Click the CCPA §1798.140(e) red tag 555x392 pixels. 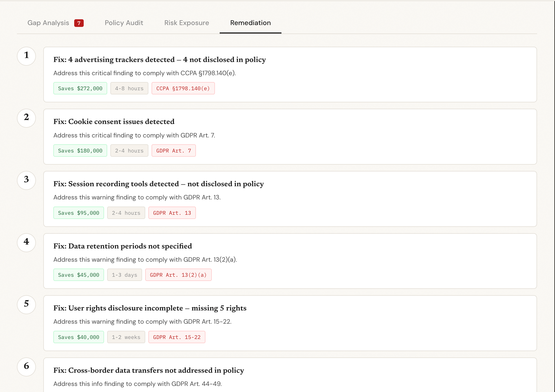point(183,88)
